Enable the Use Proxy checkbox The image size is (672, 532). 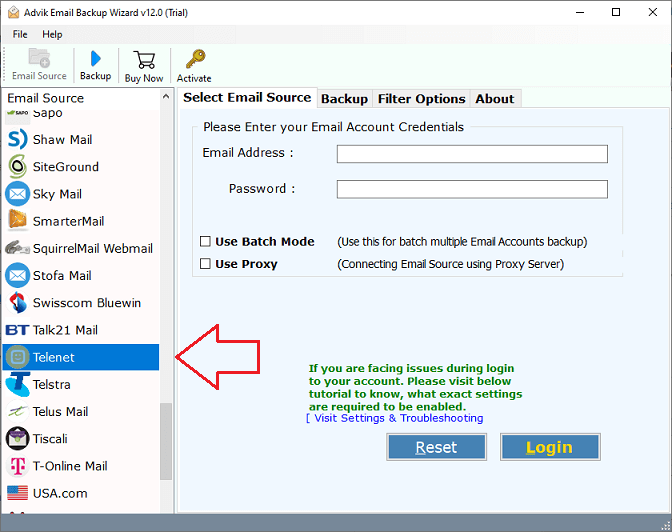tap(205, 263)
